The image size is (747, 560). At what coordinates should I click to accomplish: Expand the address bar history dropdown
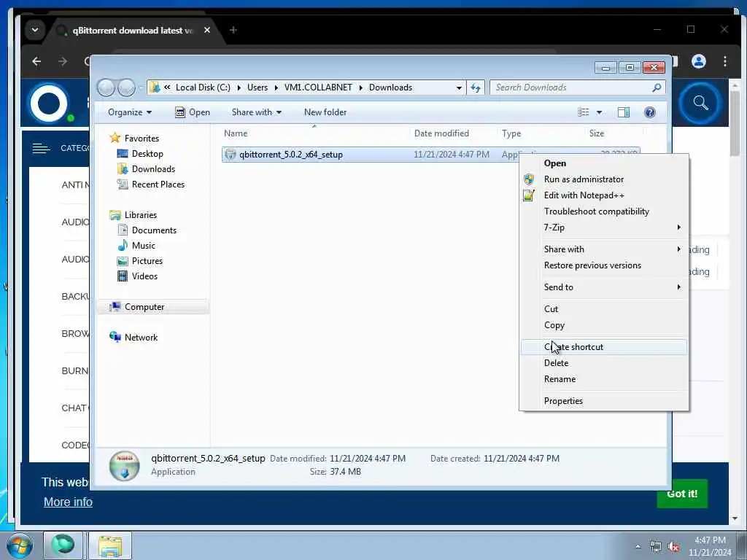[459, 87]
